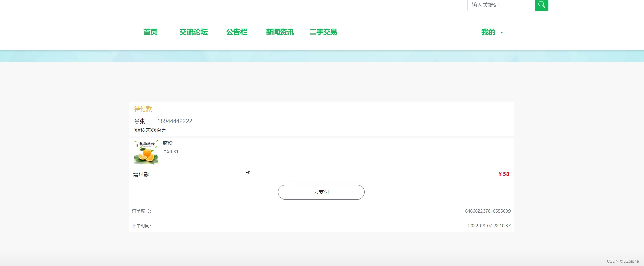Expand the 我的 dropdown menu
The height and width of the screenshot is (266, 644).
click(492, 32)
